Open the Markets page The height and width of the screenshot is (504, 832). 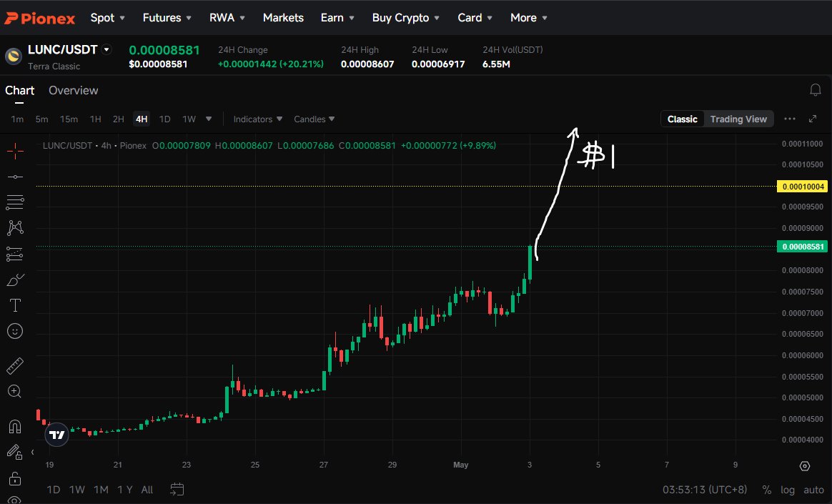283,17
